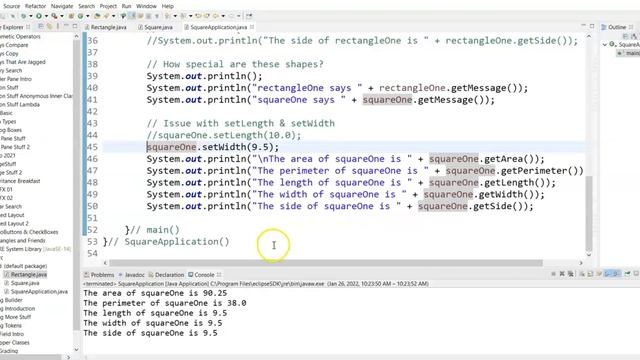Screen dimensions: 640x360
Task: Open the Run menu
Action: (x=127, y=6)
